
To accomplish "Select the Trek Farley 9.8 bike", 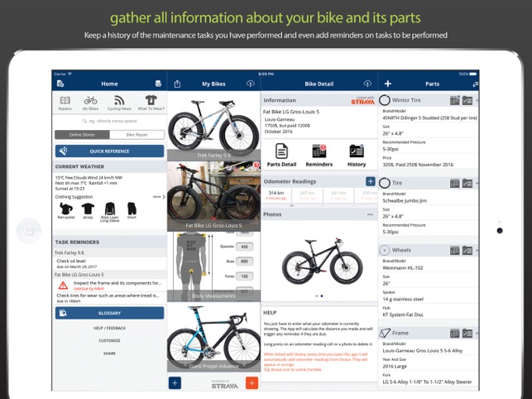I will 213,126.
